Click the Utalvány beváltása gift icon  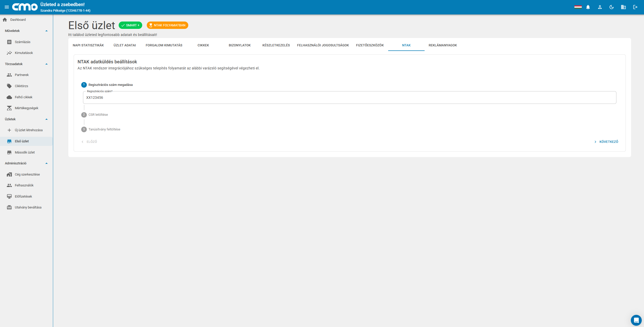coord(9,207)
